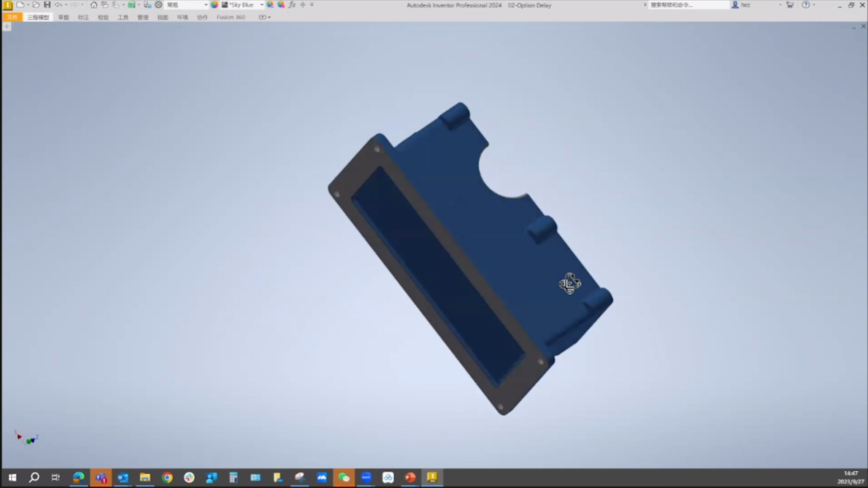Click the Return/Home icon in the toolbar
Screen dimensions: 868x488
coord(94,5)
